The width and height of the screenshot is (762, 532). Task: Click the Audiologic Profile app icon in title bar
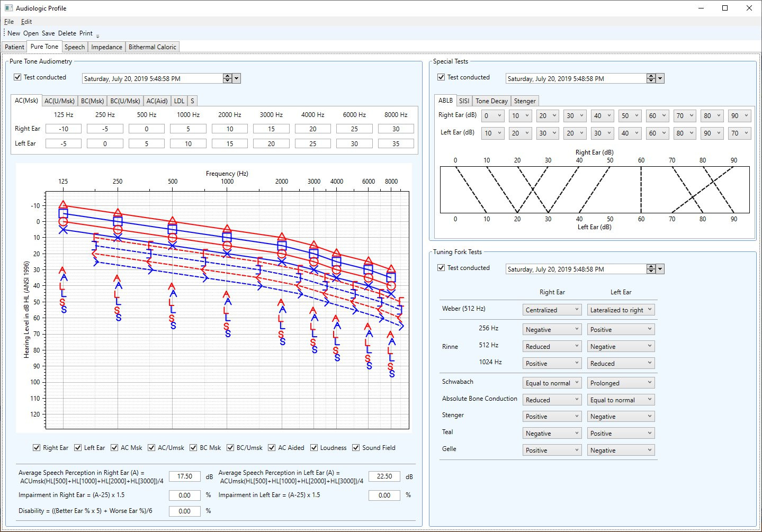pos(8,8)
